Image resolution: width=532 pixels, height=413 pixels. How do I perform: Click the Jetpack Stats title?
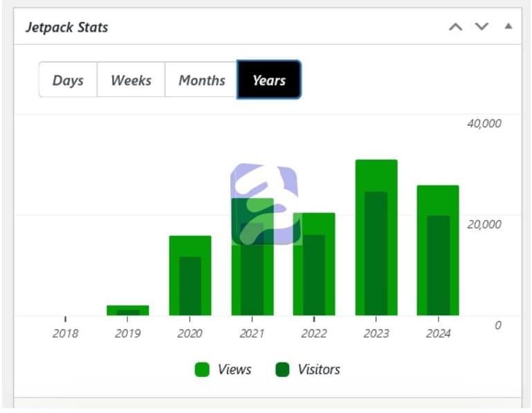coord(67,28)
